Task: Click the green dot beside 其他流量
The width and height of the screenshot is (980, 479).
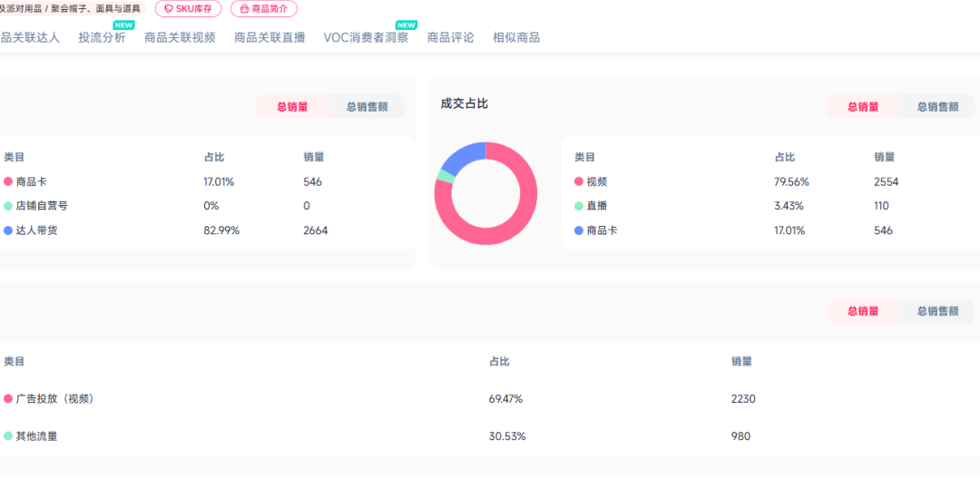Action: click(x=8, y=436)
